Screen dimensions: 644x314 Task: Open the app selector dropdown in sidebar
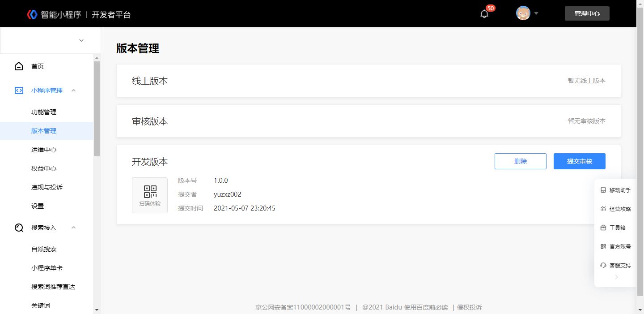tap(81, 40)
